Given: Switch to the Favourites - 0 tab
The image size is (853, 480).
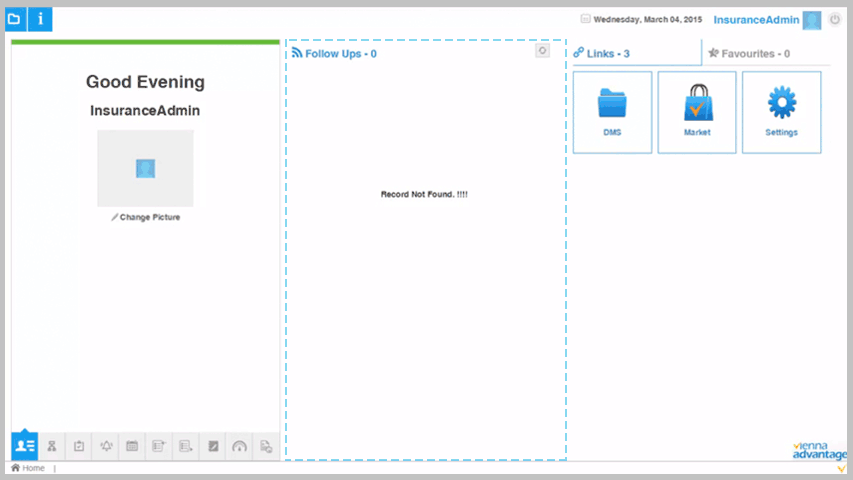Looking at the screenshot, I should click(767, 53).
